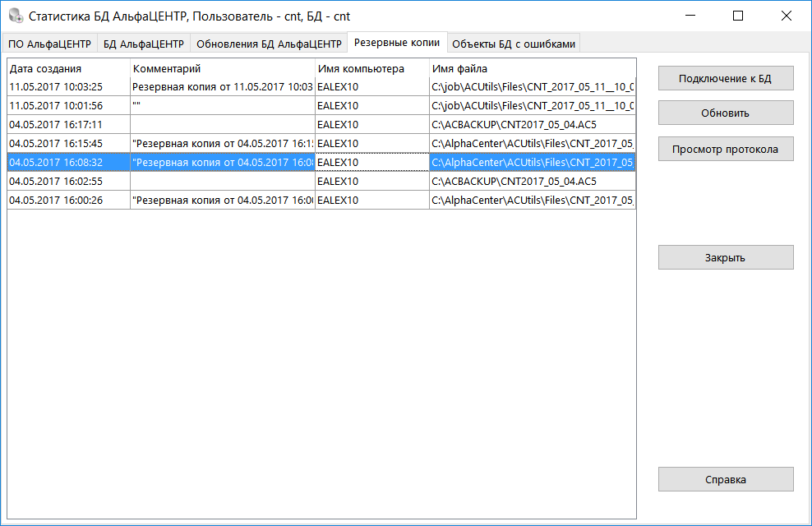Select date cell 11.05.2017 10:03:25
Viewport: 812px width, 526px height.
pos(68,86)
